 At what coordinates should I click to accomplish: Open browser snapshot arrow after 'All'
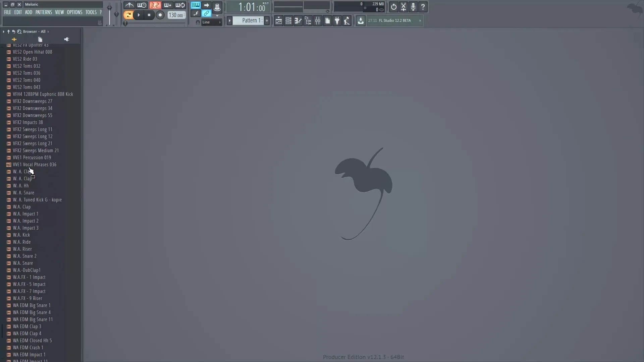48,32
